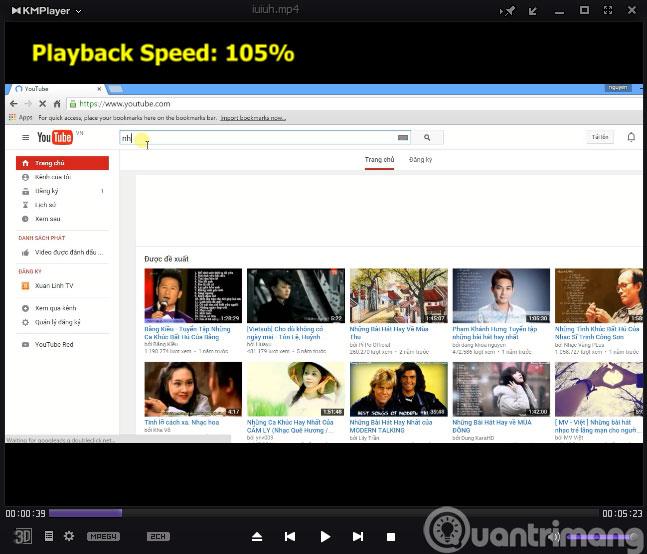The width and height of the screenshot is (647, 554).
Task: Start playback with the play button
Action: (325, 536)
